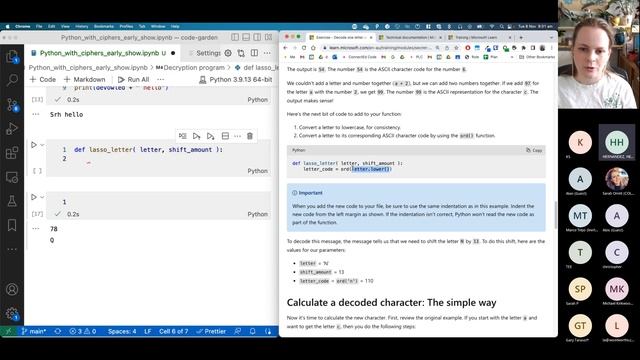This screenshot has width=640, height=360.
Task: Switch git branch main in status bar
Action: click(34, 331)
